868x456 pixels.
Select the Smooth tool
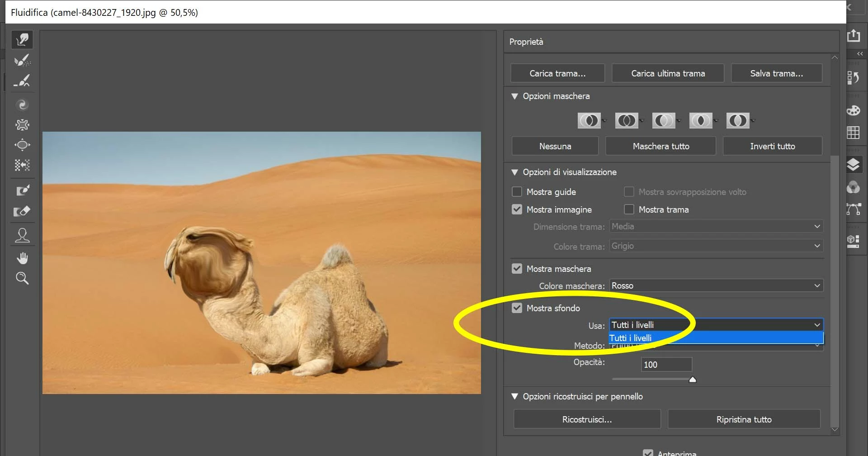pos(22,81)
